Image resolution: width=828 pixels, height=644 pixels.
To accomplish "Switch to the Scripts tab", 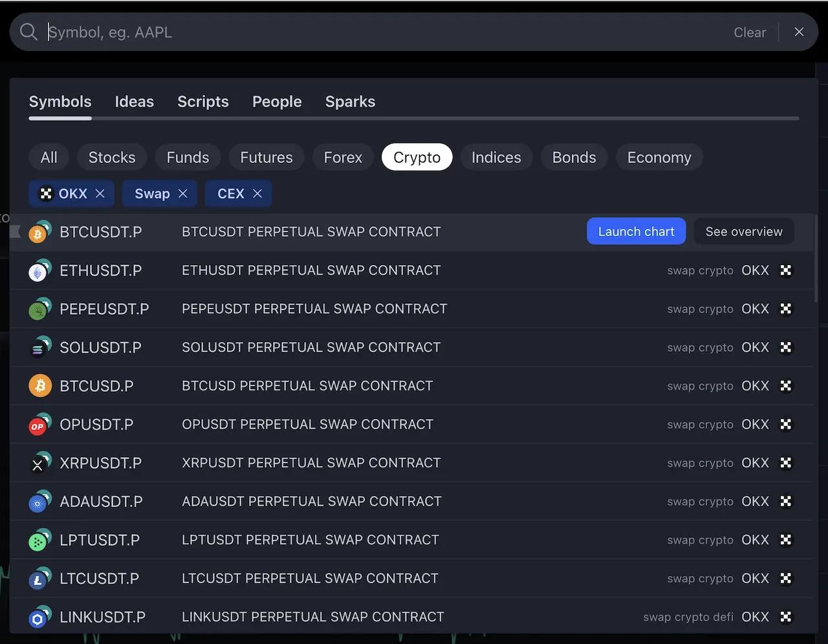I will pyautogui.click(x=203, y=102).
